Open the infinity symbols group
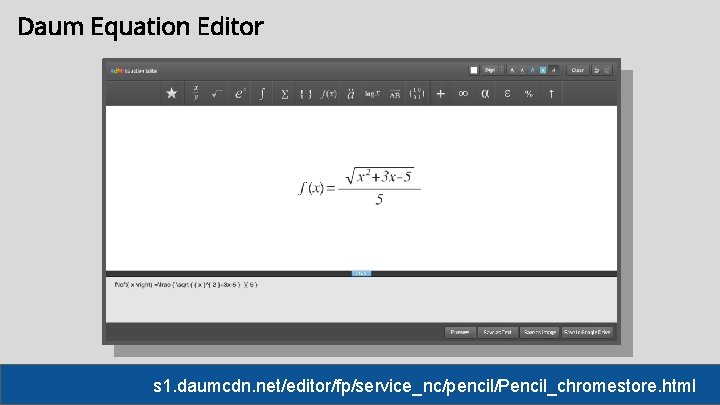Screen dimensions: 720x405 coord(463,94)
